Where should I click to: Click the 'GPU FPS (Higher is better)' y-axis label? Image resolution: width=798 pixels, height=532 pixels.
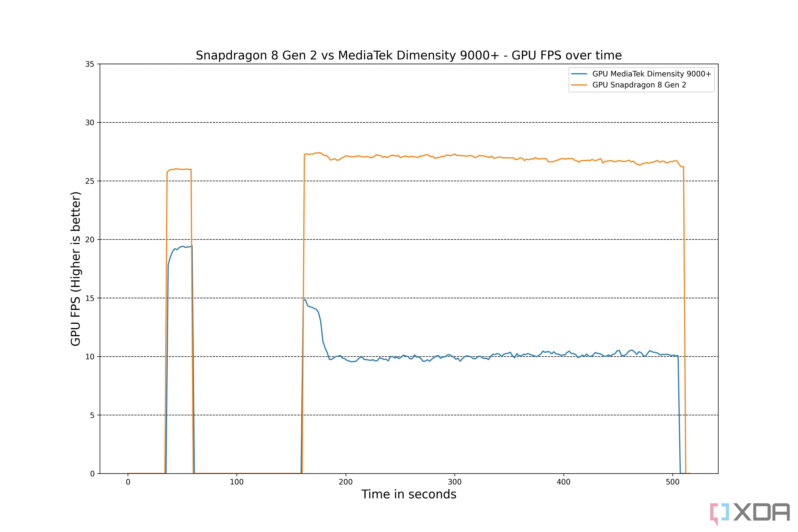[x=76, y=269]
